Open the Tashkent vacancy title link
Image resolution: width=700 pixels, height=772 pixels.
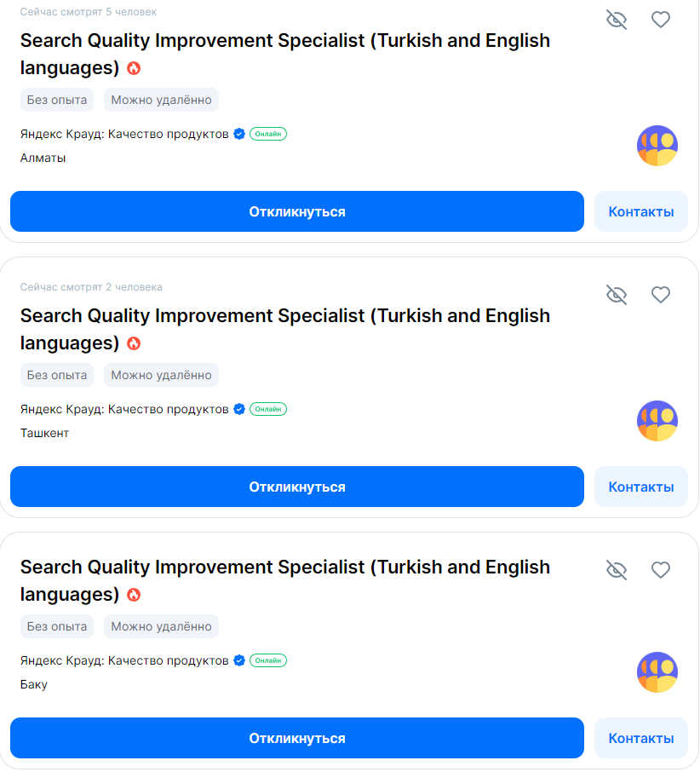point(284,316)
